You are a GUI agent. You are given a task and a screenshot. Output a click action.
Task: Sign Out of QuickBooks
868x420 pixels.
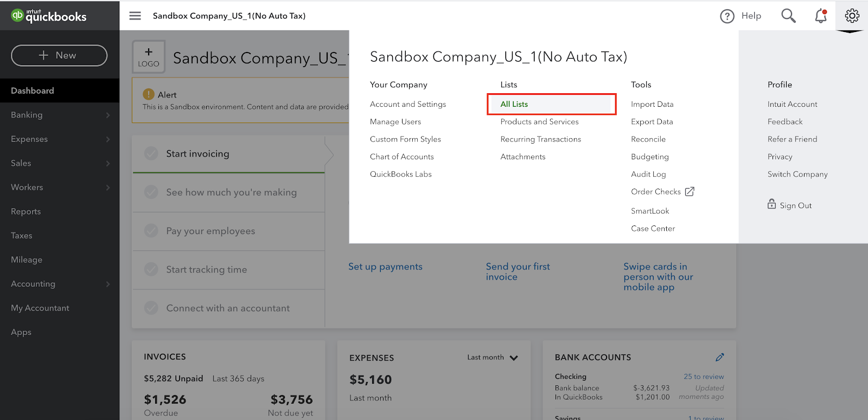coord(795,205)
